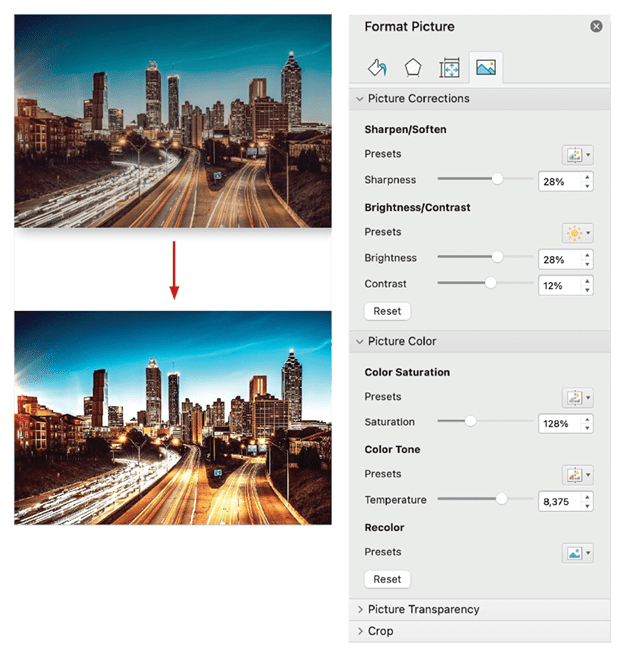Close the Format Picture pane
Image resolution: width=625 pixels, height=656 pixels.
click(x=596, y=26)
